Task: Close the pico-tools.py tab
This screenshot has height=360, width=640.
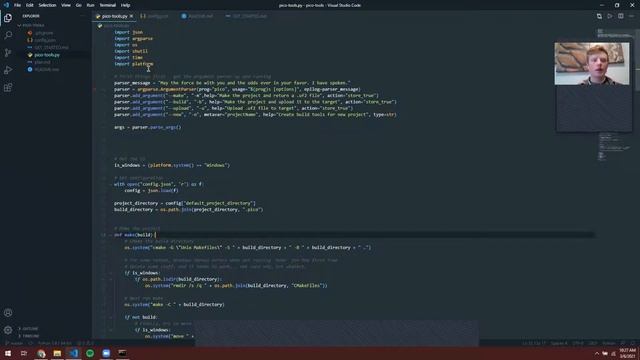Action: pos(131,16)
